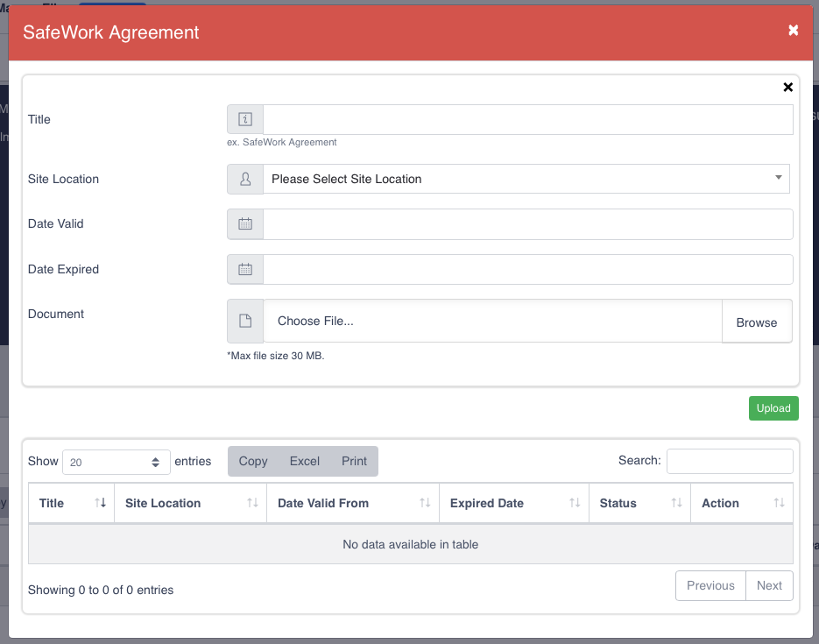Click the 'No data available in table' row
The height and width of the screenshot is (644, 819).
[x=411, y=544]
